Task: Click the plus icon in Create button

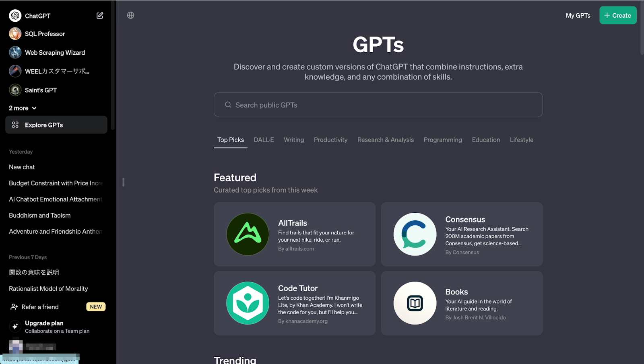Action: [x=607, y=15]
